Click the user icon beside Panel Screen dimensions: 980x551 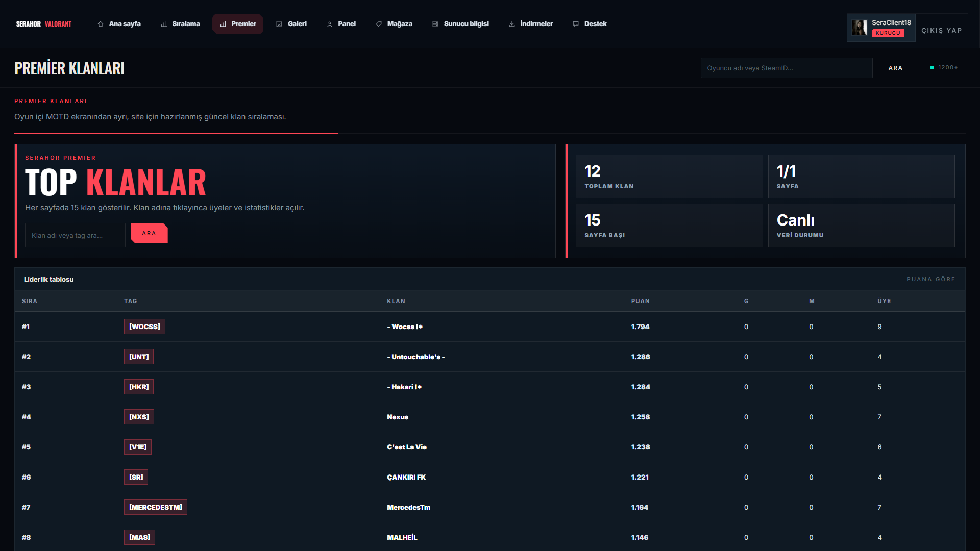click(330, 24)
